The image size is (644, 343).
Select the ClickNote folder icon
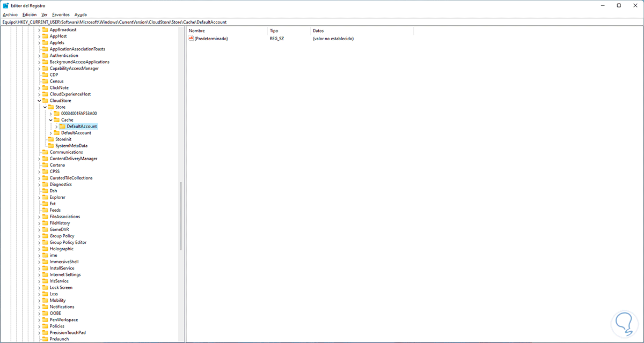coord(45,87)
